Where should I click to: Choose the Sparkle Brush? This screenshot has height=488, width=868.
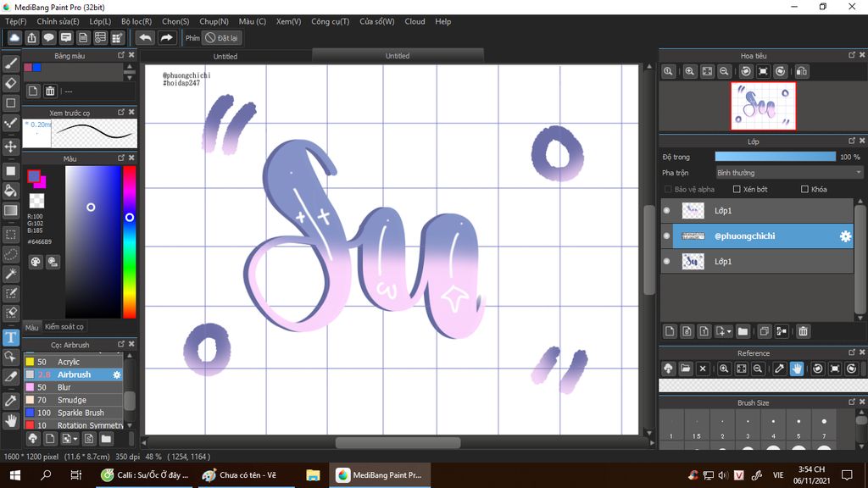point(73,413)
